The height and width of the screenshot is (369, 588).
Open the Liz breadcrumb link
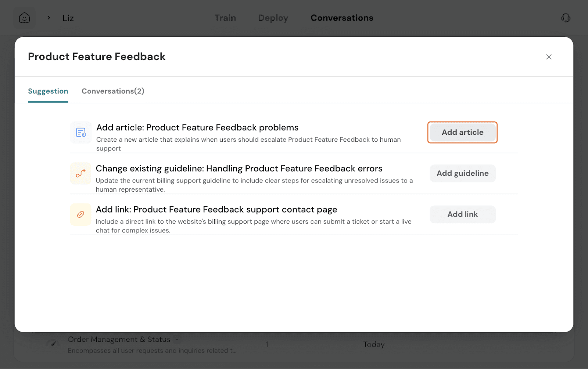pos(68,18)
